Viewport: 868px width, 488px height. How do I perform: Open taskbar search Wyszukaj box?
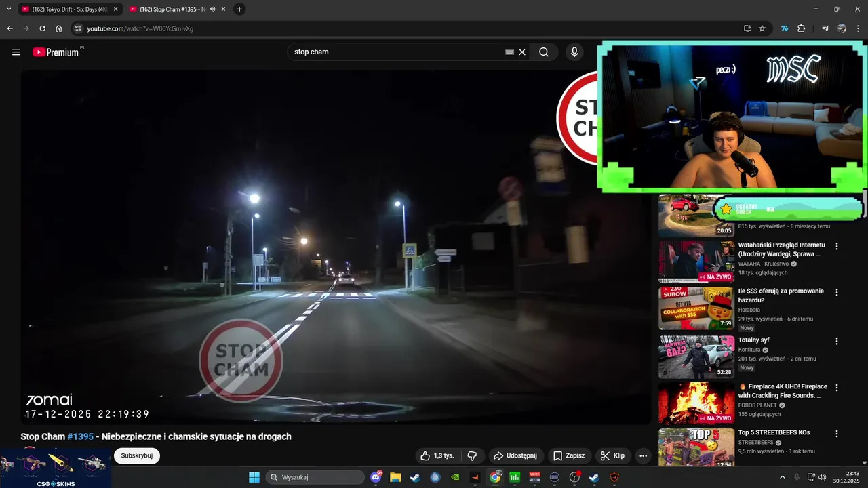[315, 477]
